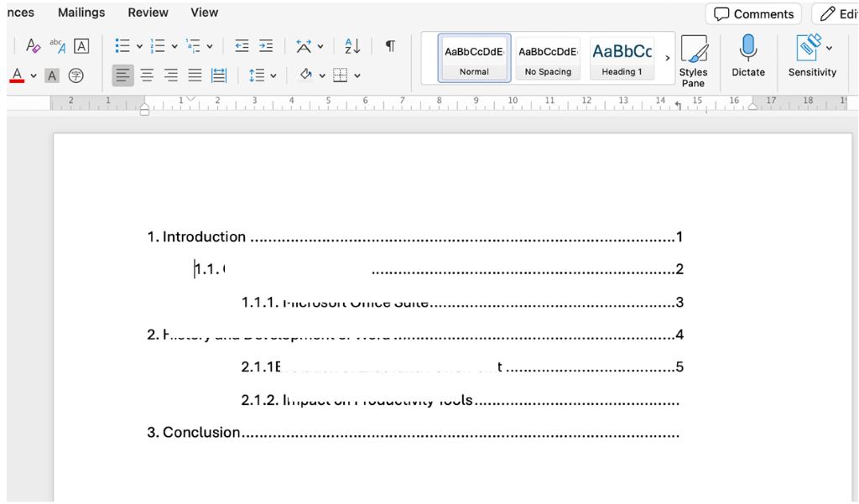Start Dictate with the microphone

click(748, 56)
